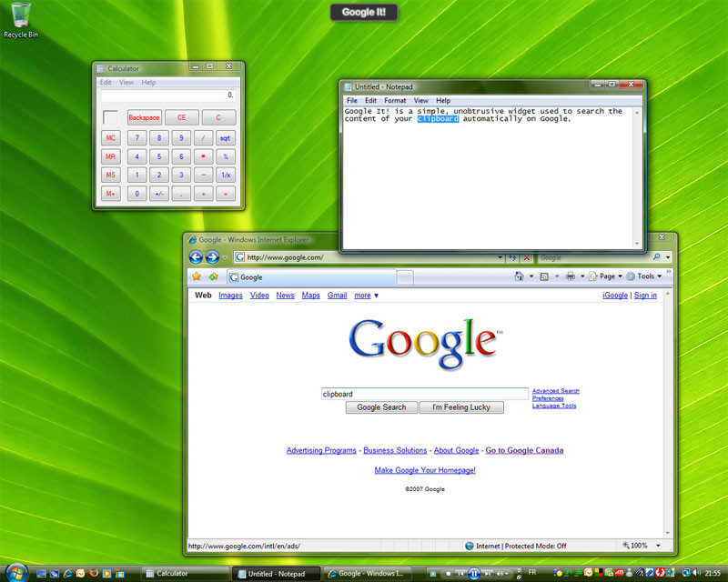Select the Google browser tab

coord(311,277)
